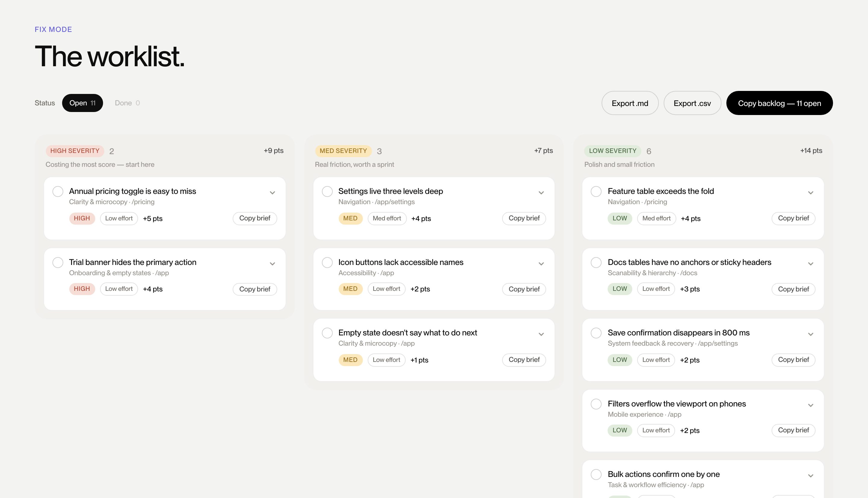Expand 'Trial banner hides the primary action' details
The height and width of the screenshot is (498, 868).
click(272, 264)
